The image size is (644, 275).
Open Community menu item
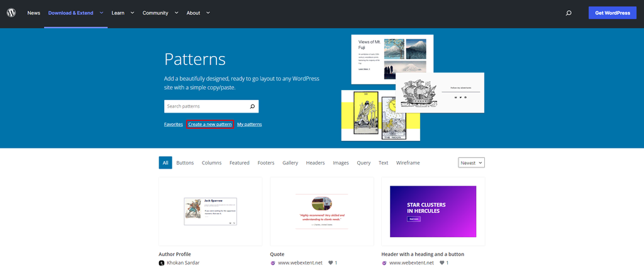pos(155,13)
